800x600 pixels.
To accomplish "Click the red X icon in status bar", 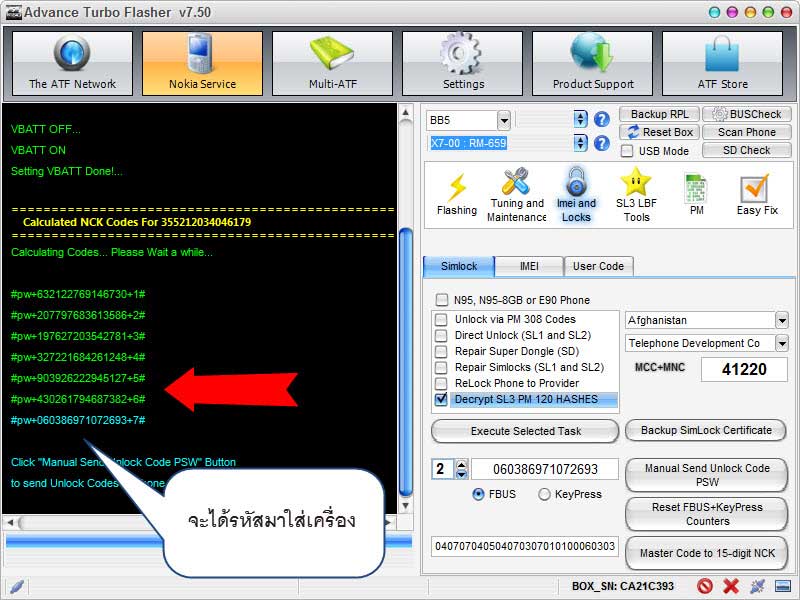I will [731, 586].
